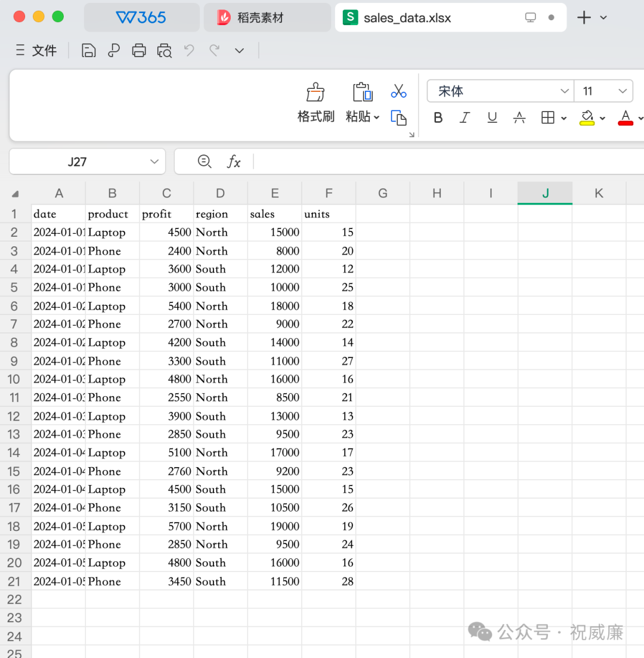644x658 pixels.
Task: Toggle bold formatting
Action: coord(438,118)
